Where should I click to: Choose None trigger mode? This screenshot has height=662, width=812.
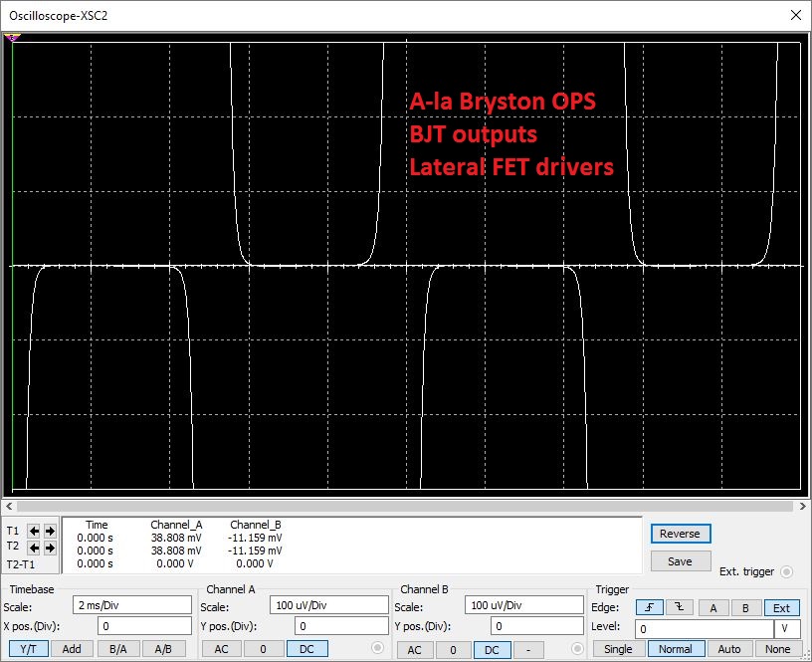(778, 649)
